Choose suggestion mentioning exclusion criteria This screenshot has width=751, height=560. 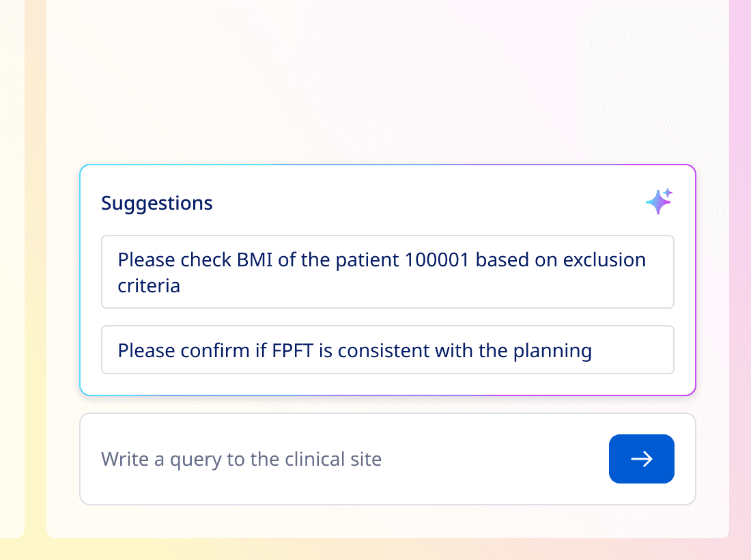click(387, 272)
